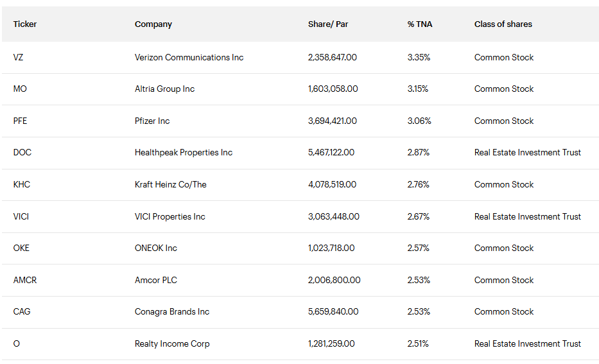This screenshot has height=364, width=599.
Task: Click Verizon's 3.35% TNA value
Action: [419, 57]
